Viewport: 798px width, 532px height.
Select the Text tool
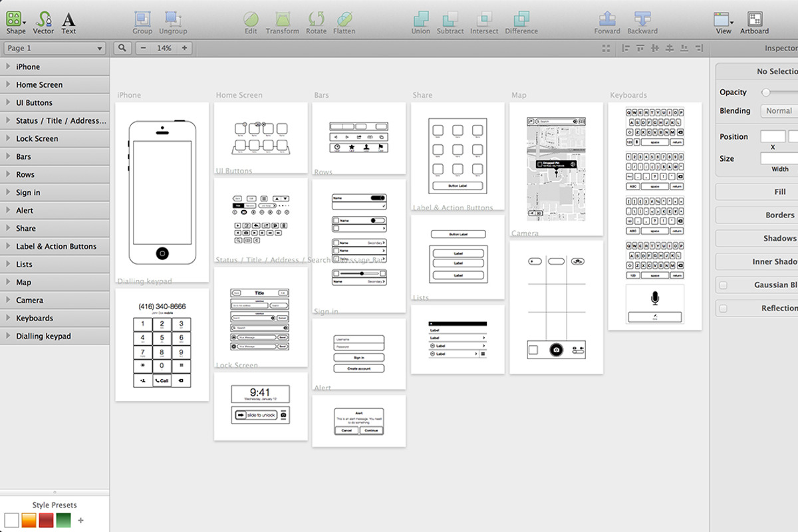(x=68, y=22)
